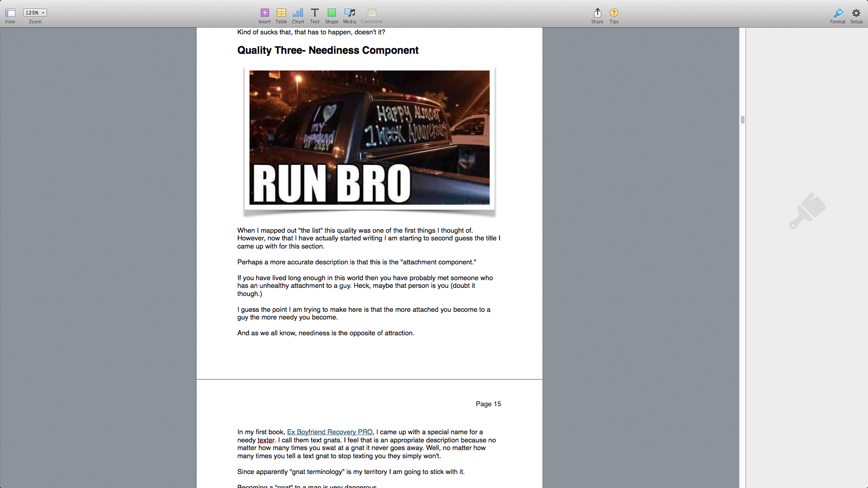
Task: Select the RUN BRO meme image
Action: pos(369,137)
